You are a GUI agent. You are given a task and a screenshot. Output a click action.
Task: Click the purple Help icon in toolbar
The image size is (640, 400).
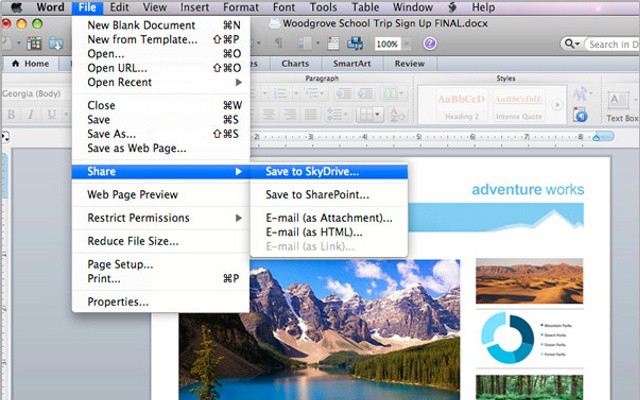[430, 44]
